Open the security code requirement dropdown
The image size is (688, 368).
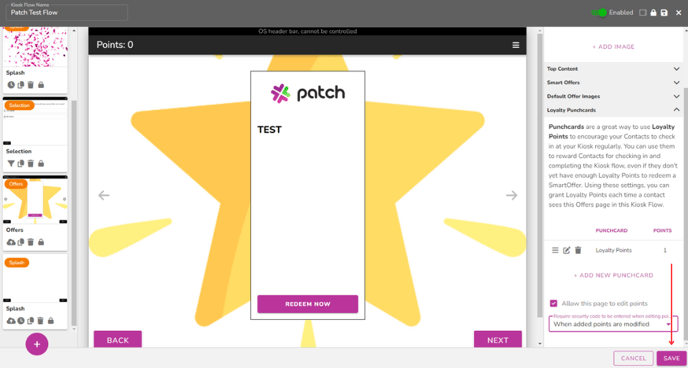coord(613,324)
